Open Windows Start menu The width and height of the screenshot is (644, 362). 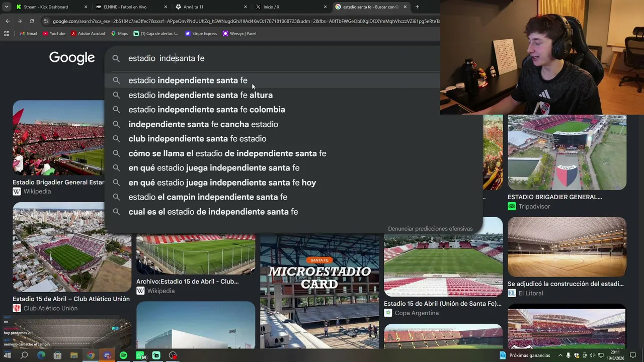[8, 355]
